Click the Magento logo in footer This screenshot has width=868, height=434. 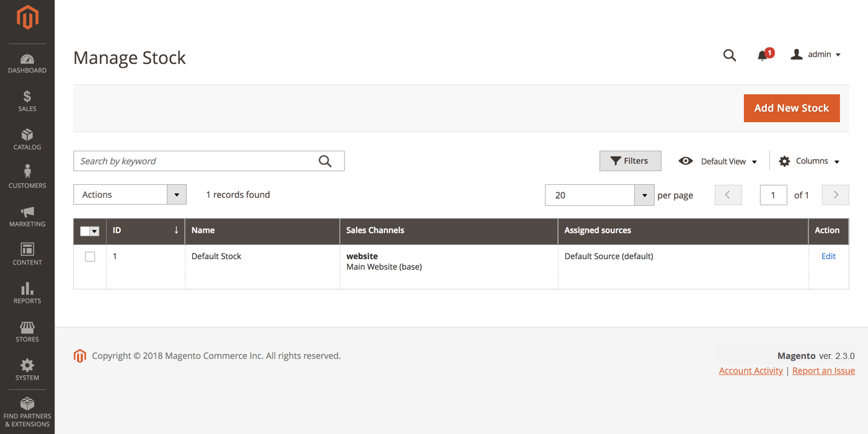pos(80,356)
